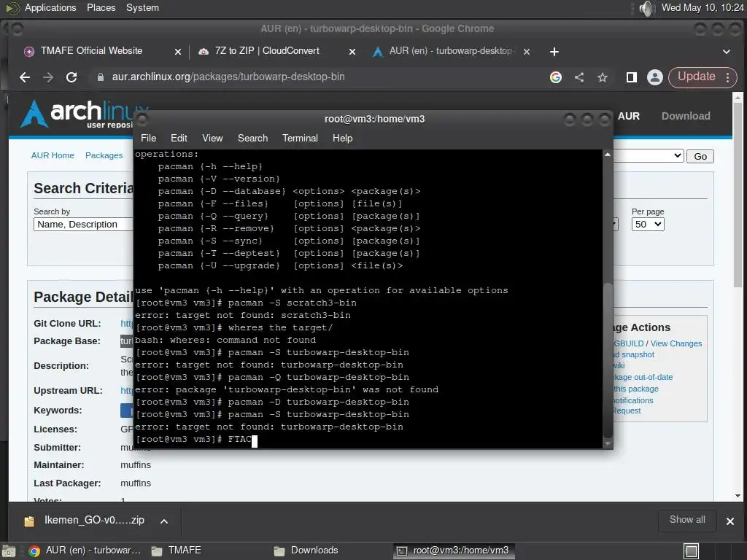Open Places menu in top panel

101,7
